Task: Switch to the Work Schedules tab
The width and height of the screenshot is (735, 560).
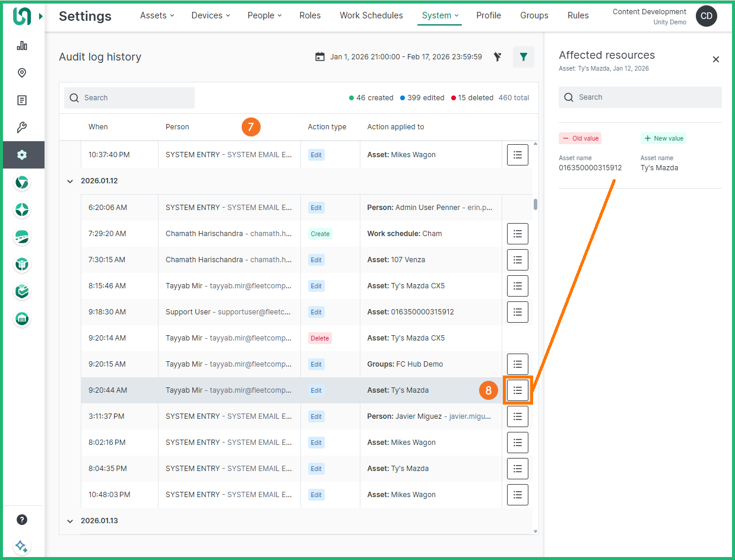Action: pyautogui.click(x=371, y=15)
